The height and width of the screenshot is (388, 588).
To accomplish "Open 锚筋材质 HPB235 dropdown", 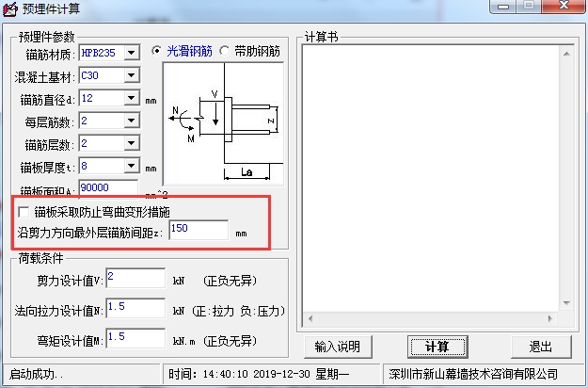I will point(132,53).
